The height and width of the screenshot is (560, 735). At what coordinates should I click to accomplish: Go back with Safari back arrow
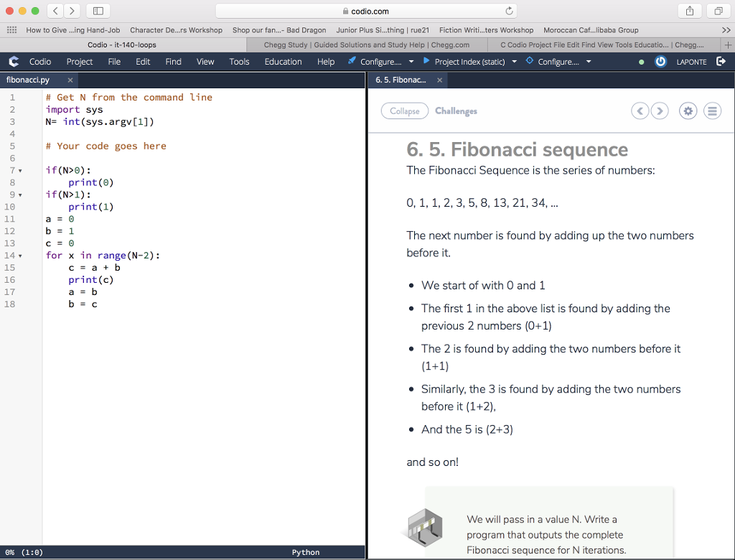click(55, 10)
